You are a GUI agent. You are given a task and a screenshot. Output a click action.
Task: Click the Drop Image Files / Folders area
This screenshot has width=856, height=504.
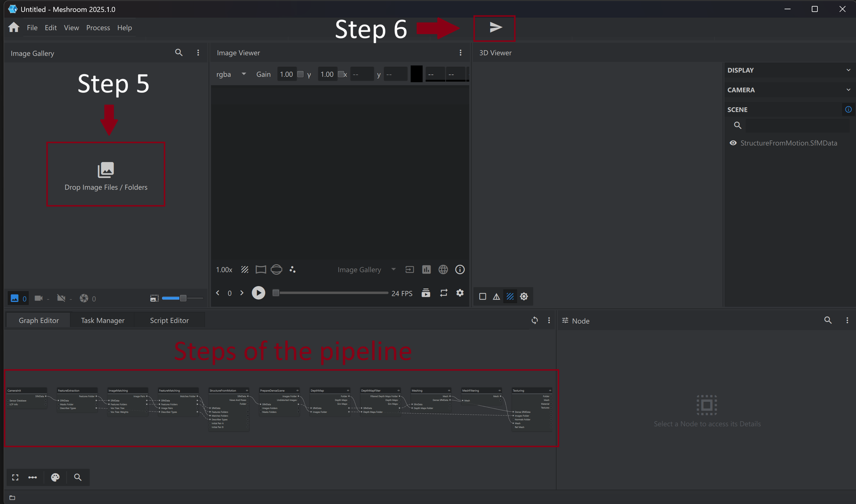(106, 176)
